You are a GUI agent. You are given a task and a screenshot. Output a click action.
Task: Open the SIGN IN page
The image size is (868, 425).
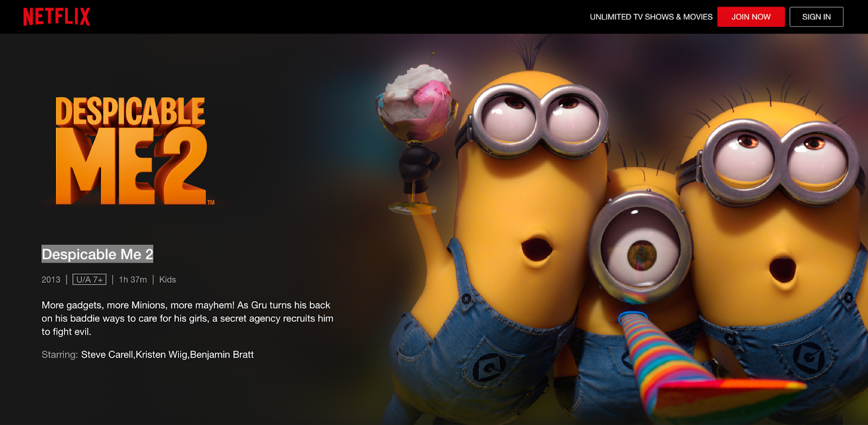[816, 17]
